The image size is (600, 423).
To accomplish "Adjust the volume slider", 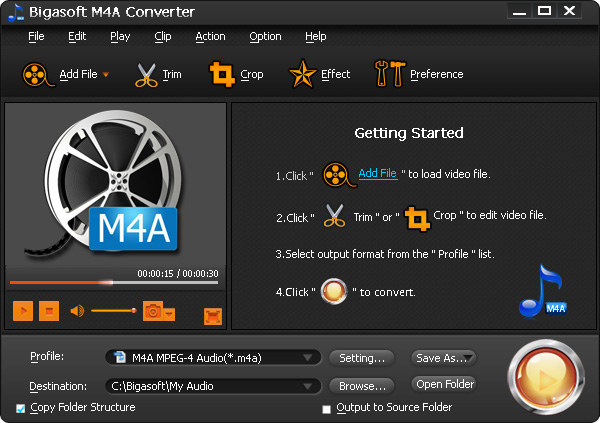I will [114, 310].
